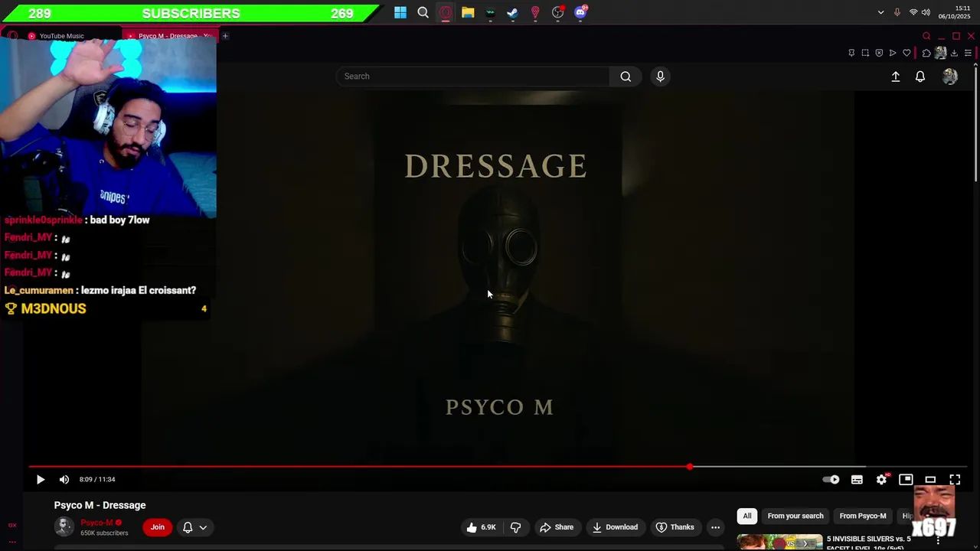Viewport: 980px width, 551px height.
Task: Click the YouTube search field
Action: [472, 77]
